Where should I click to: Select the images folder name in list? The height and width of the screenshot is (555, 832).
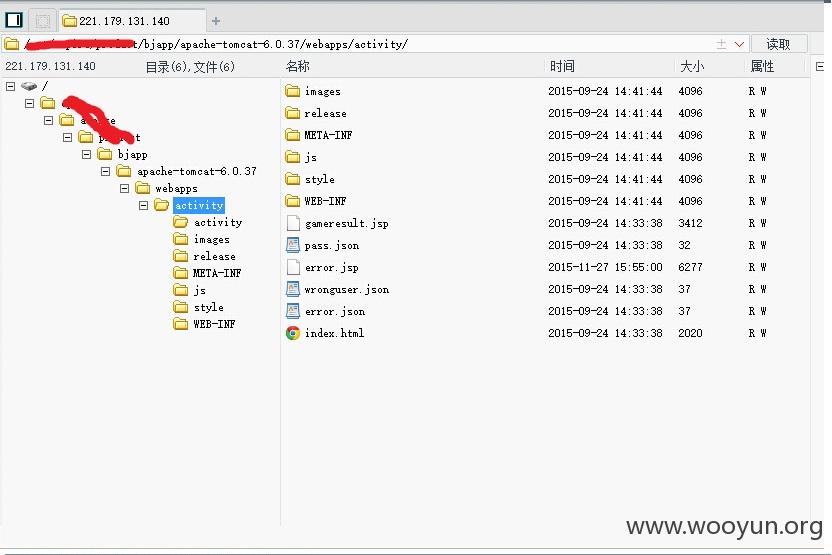click(323, 91)
